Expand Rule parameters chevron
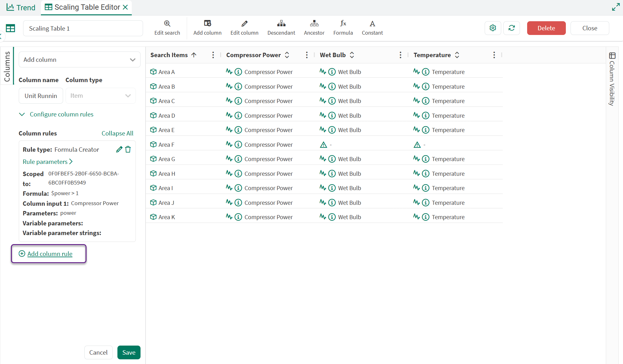This screenshot has width=623, height=364. coord(71,162)
